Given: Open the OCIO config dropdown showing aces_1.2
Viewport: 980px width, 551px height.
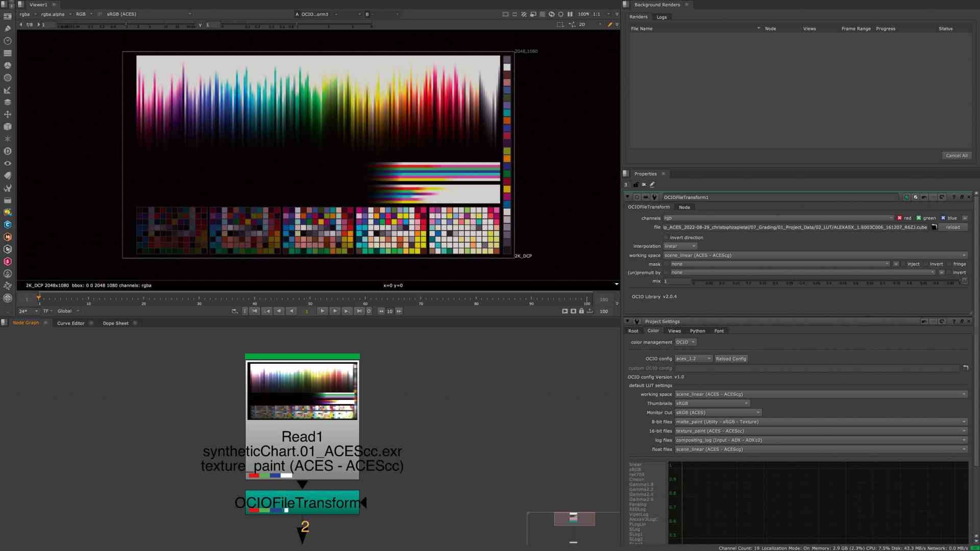Looking at the screenshot, I should (693, 359).
